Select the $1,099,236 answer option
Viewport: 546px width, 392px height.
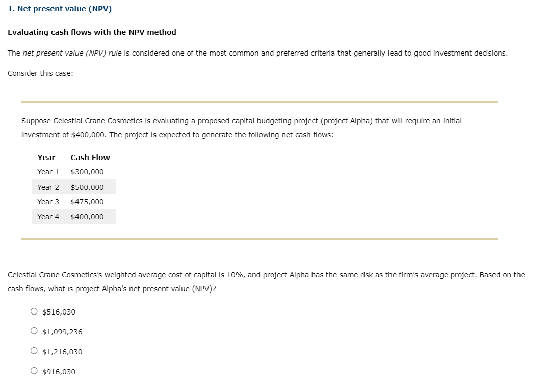pyautogui.click(x=62, y=331)
